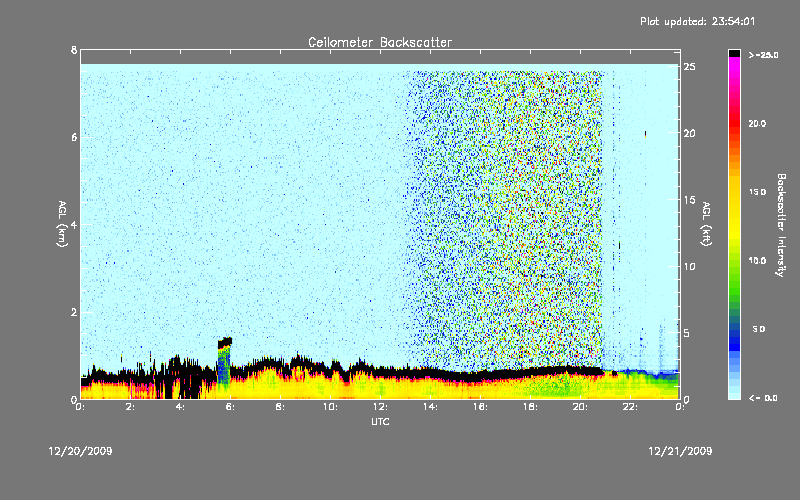Click the 'Ceilometer Backscatter' plot title
800x500 pixels.
pos(380,42)
